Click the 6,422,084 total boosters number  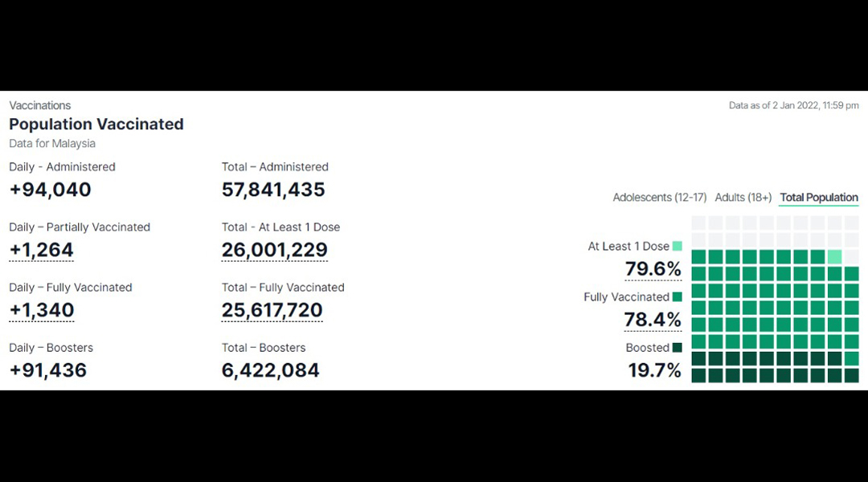pos(270,370)
